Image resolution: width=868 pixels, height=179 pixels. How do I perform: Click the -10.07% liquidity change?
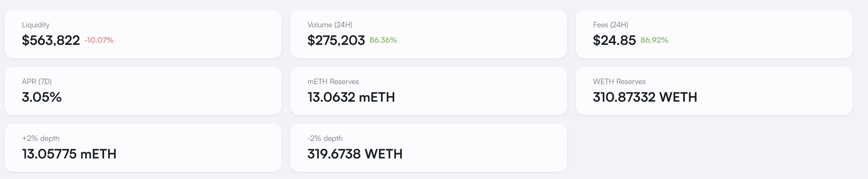pyautogui.click(x=99, y=40)
